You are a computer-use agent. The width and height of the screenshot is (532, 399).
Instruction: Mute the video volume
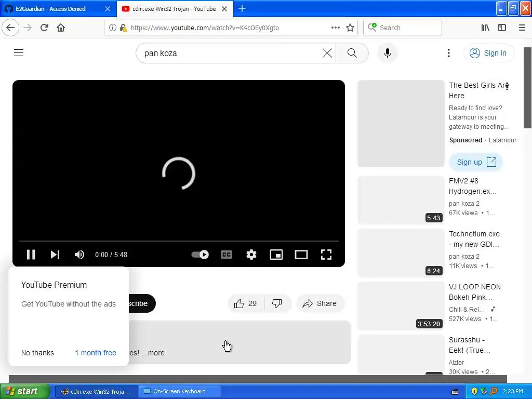(x=79, y=255)
